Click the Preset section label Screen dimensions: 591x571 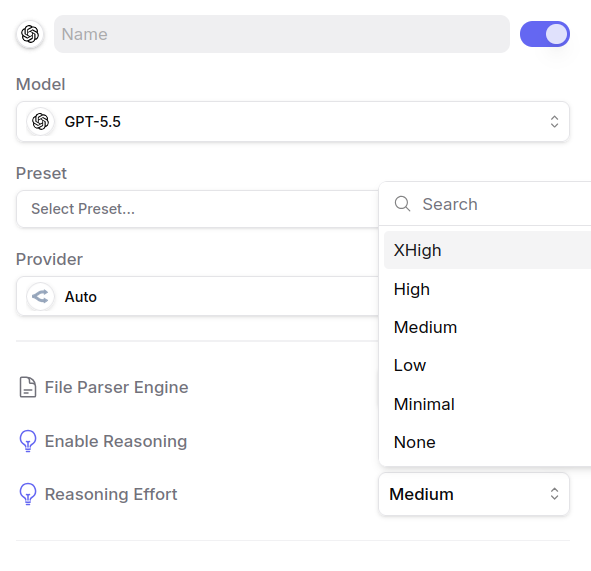[x=41, y=173]
